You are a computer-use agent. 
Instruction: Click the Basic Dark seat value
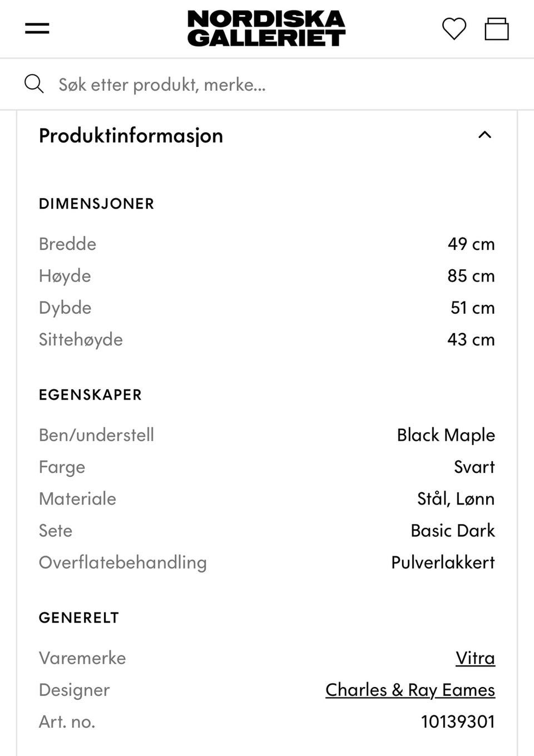click(452, 531)
